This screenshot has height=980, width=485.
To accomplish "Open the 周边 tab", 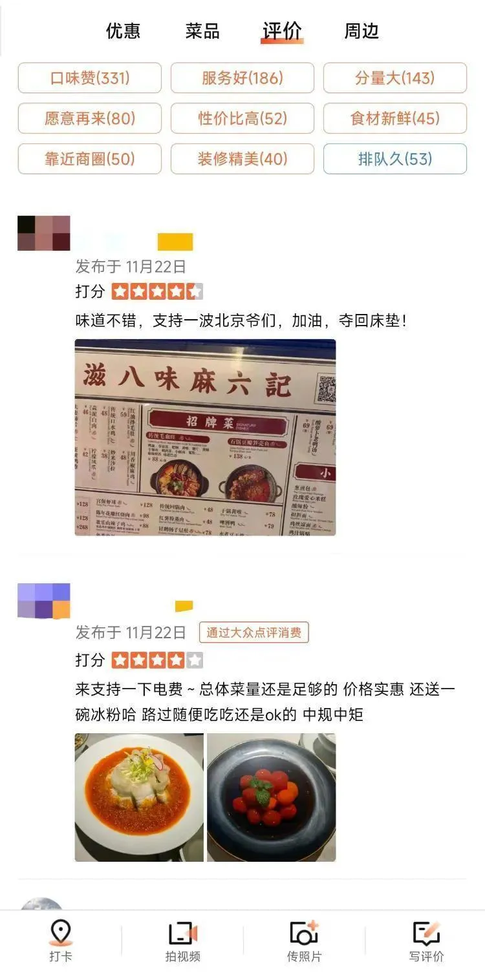I will 361,30.
